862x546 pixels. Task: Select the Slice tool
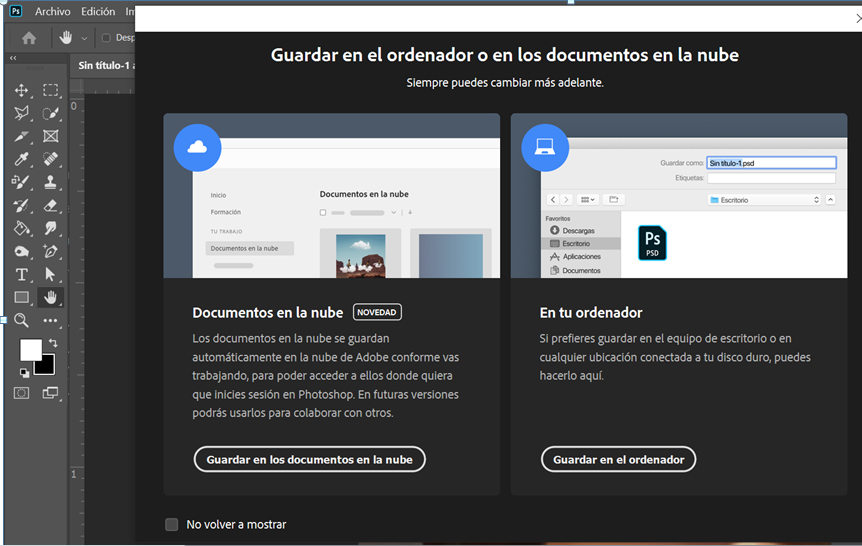pos(21,136)
